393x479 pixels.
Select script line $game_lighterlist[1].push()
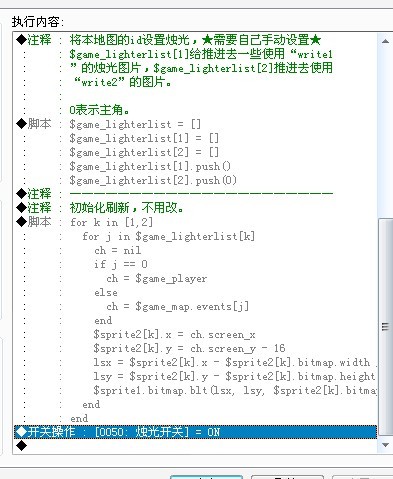(x=196, y=166)
